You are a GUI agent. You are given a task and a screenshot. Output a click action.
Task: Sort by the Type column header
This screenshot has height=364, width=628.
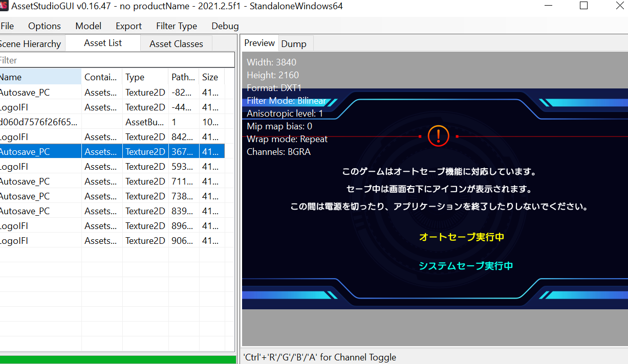(145, 77)
